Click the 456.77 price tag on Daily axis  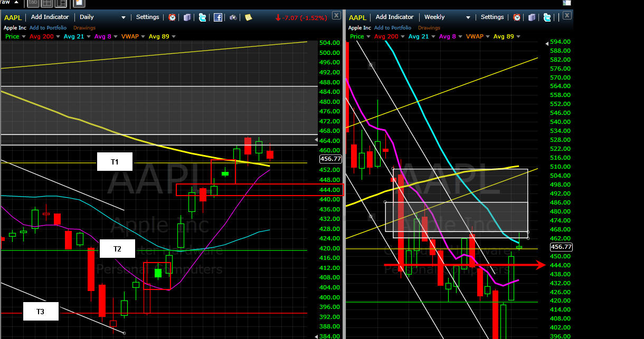click(330, 159)
